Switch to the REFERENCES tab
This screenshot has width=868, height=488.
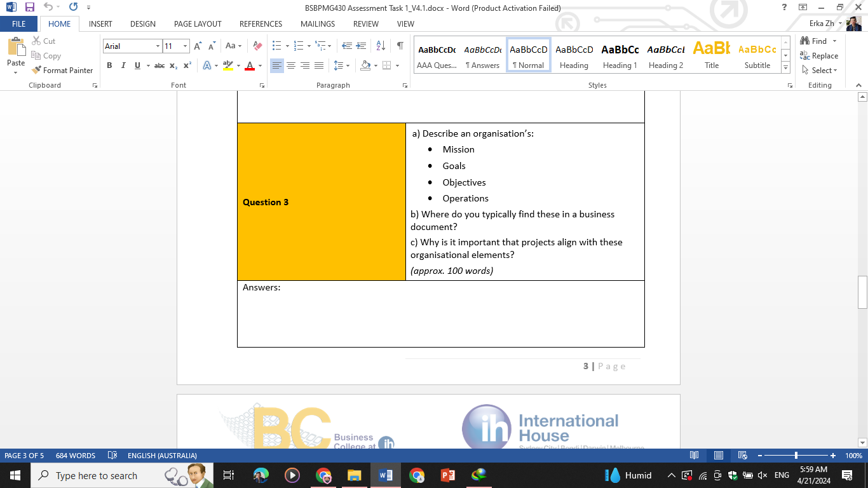tap(261, 24)
